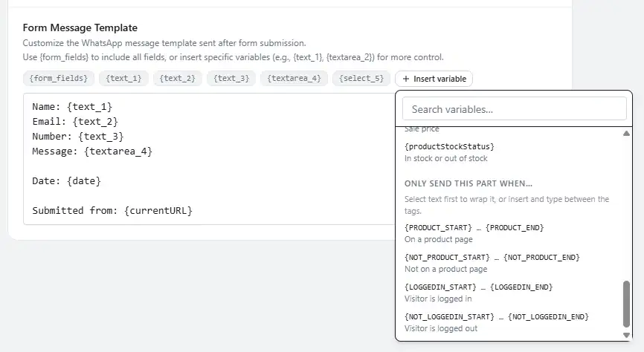Viewport: 644px width, 352px height.
Task: Click inside the message template textarea
Action: click(209, 159)
